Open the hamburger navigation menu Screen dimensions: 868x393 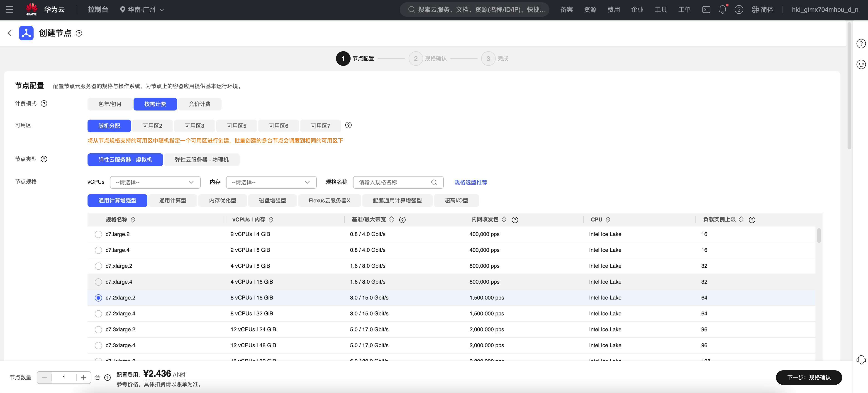[x=10, y=10]
